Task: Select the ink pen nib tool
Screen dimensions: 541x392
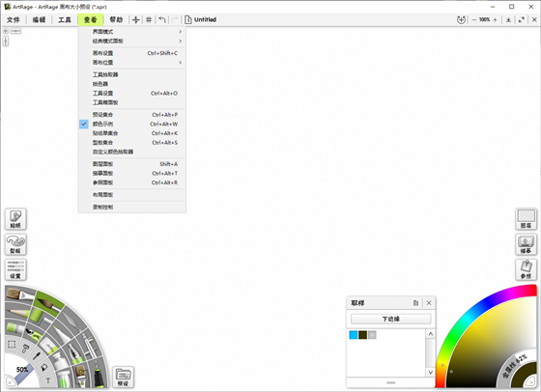Action: coord(76,353)
